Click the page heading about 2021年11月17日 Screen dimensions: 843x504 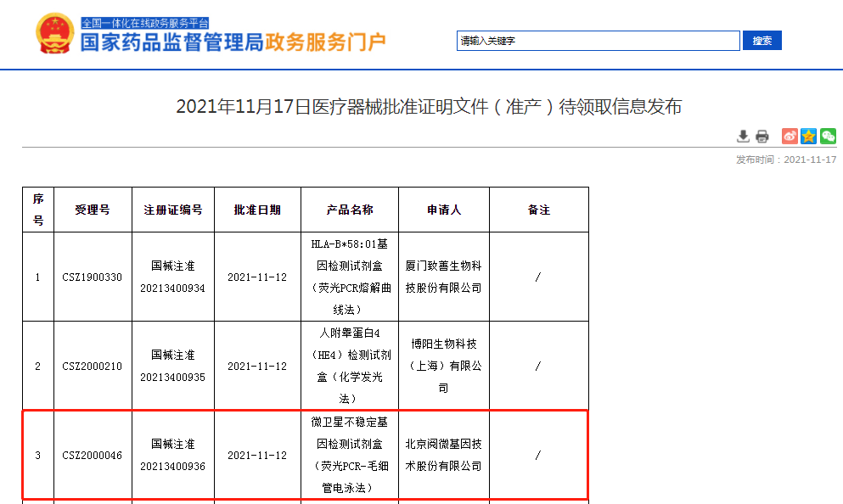pos(429,108)
